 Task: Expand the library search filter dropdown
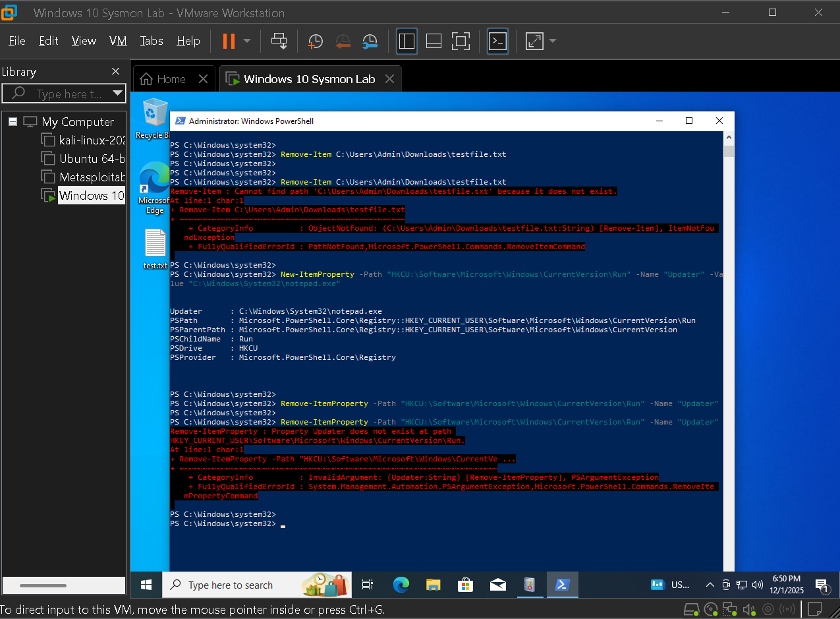[118, 93]
